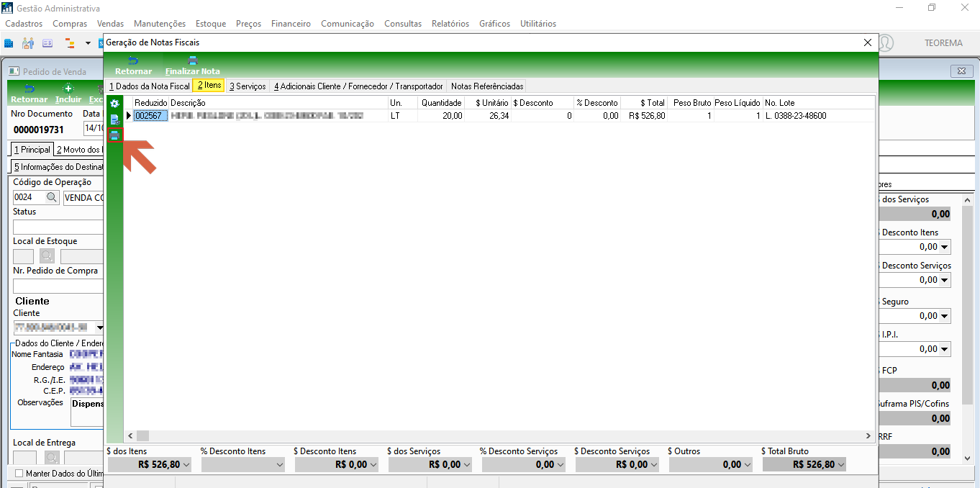Viewport: 980px width, 488px height.
Task: Click the magnifier icon under Local de Estoque
Action: (47, 256)
